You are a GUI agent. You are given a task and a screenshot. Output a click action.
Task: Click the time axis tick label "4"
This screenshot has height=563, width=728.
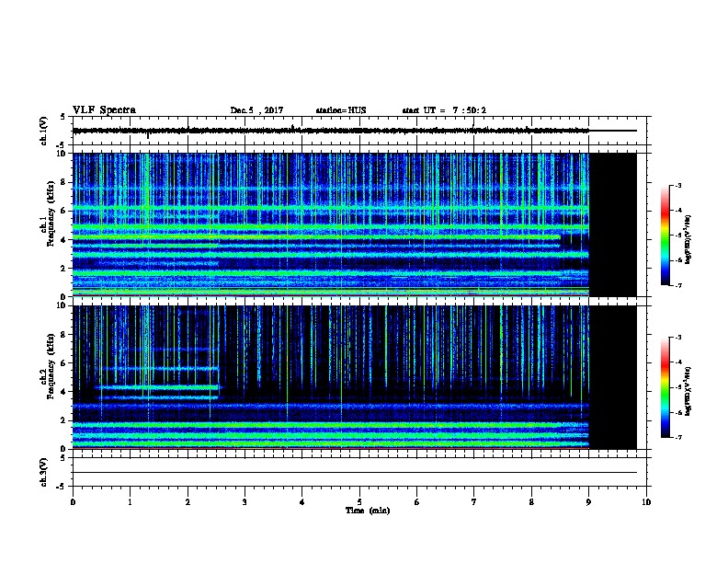302,501
